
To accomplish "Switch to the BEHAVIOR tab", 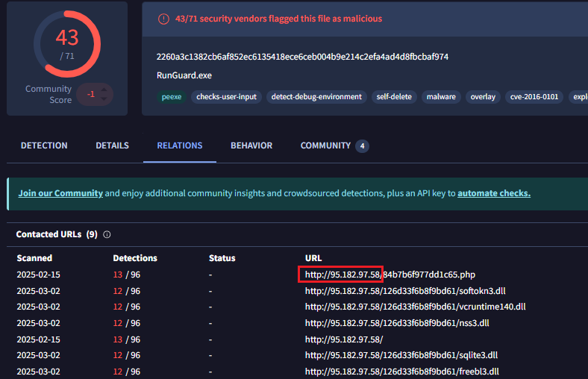I will pos(251,145).
